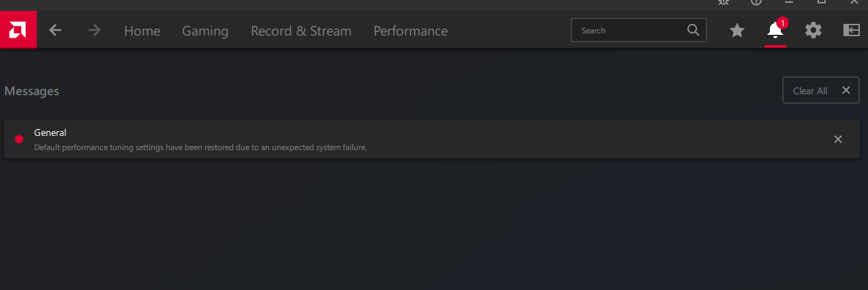This screenshot has height=290, width=868.
Task: Select the General notification message
Action: click(x=432, y=139)
